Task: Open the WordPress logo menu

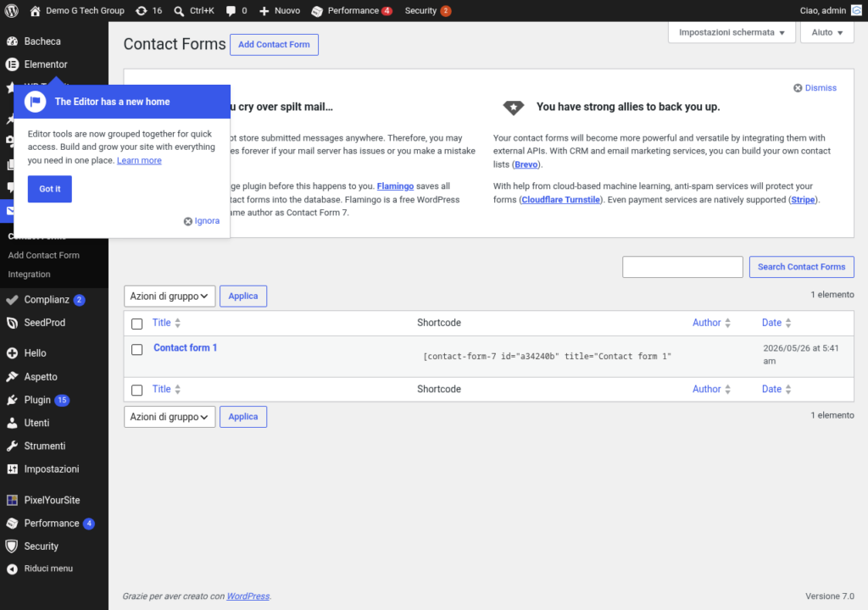Action: (x=12, y=10)
